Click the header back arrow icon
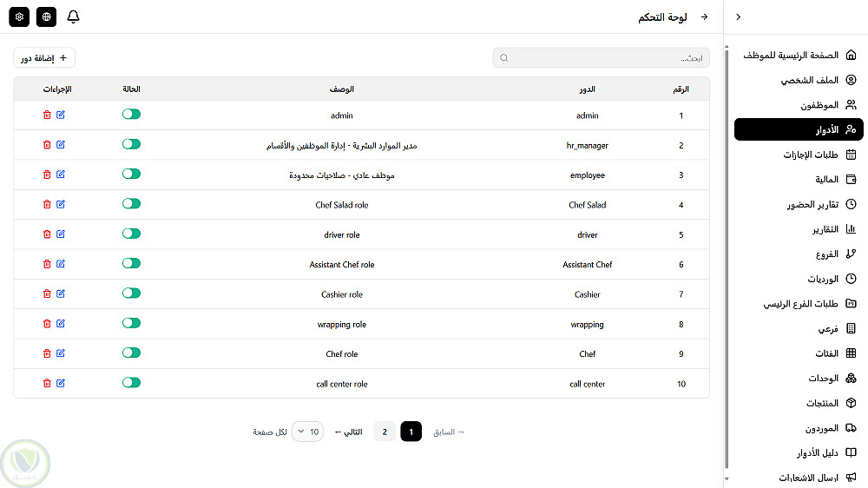868x488 pixels. pyautogui.click(x=705, y=17)
